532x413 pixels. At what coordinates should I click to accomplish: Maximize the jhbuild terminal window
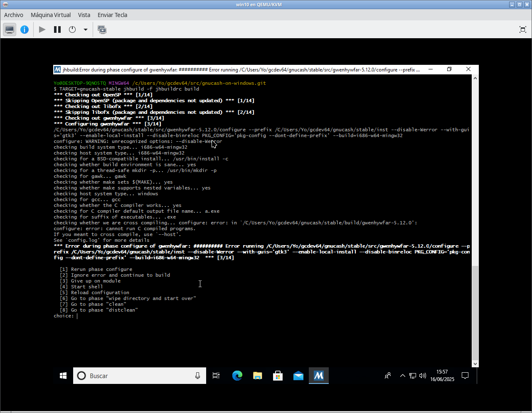[449, 69]
